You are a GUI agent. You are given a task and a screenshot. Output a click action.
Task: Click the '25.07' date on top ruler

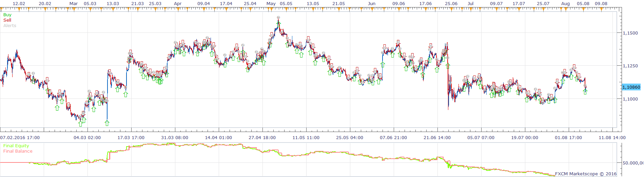point(543,3)
